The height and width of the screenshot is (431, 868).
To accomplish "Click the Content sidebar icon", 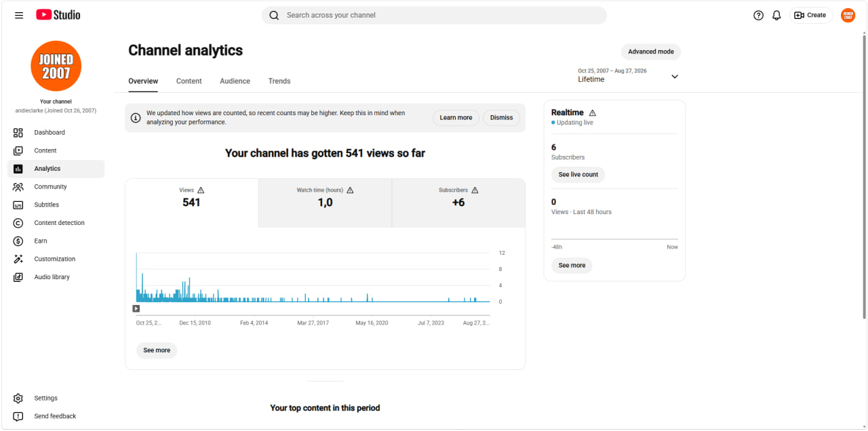I will 18,150.
